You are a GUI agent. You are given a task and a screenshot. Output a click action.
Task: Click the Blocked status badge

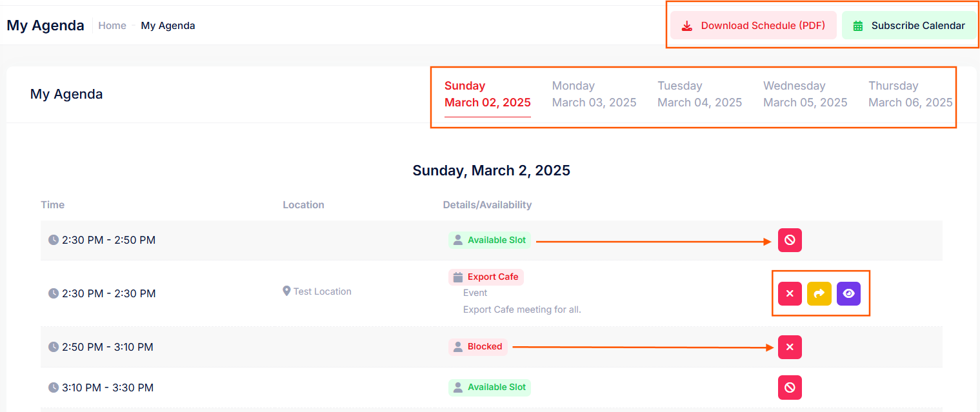pos(478,347)
